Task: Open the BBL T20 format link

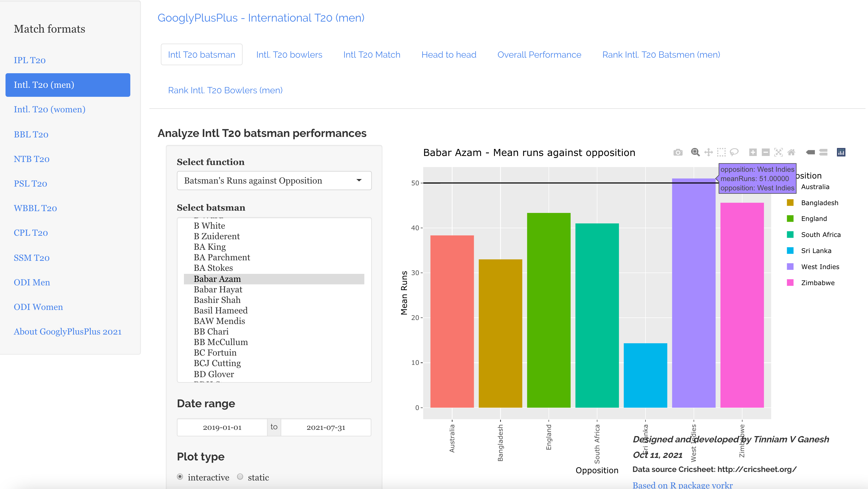Action: tap(31, 134)
